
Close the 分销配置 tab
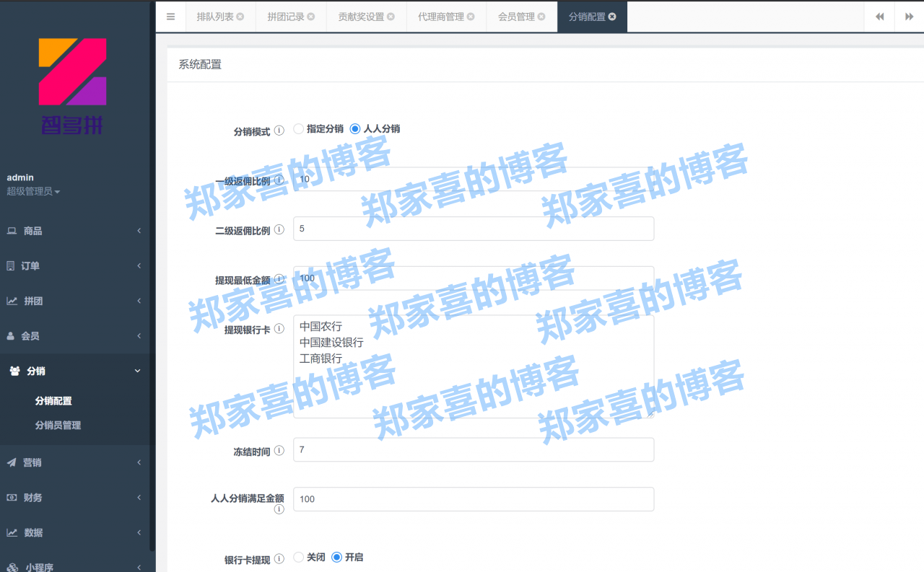pos(612,17)
